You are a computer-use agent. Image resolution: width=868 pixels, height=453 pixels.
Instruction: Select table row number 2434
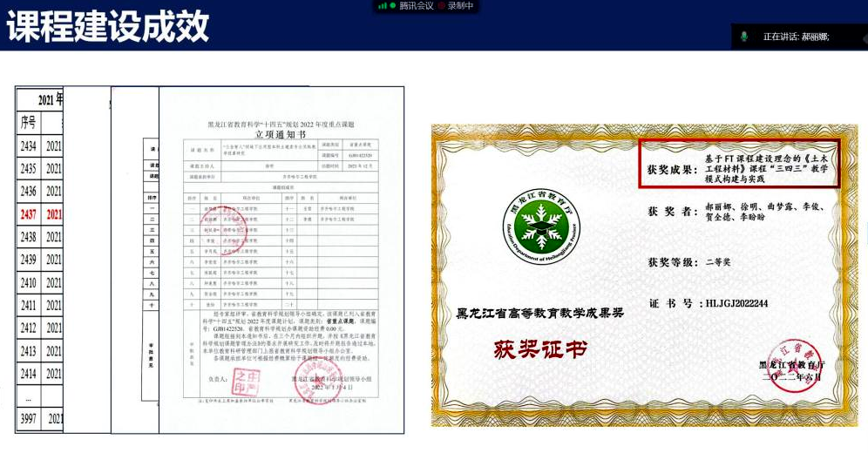[x=28, y=145]
